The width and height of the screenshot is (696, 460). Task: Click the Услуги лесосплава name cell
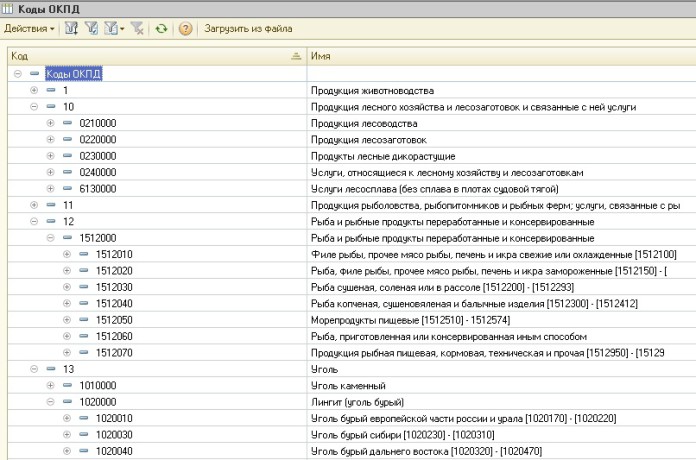(502, 189)
